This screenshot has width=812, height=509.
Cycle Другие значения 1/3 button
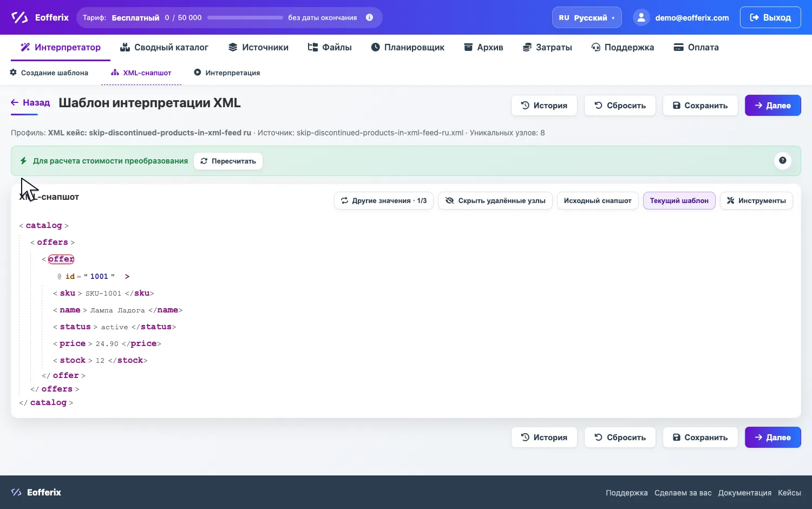click(x=384, y=200)
